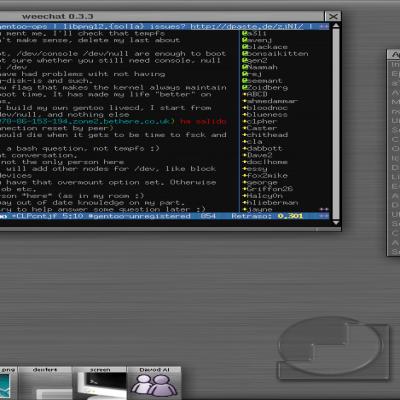
Task: Click line 'build my own gentoo livecd'
Action: (x=106, y=108)
